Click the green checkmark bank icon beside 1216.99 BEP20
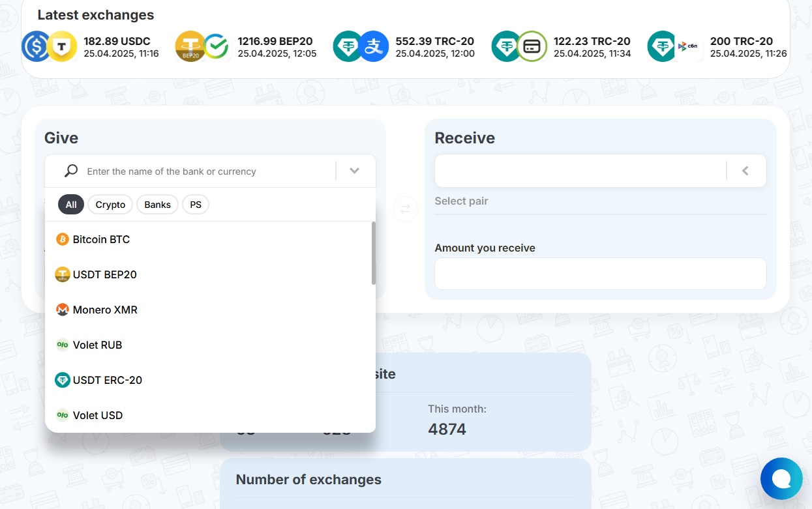This screenshot has width=812, height=509. [x=216, y=47]
